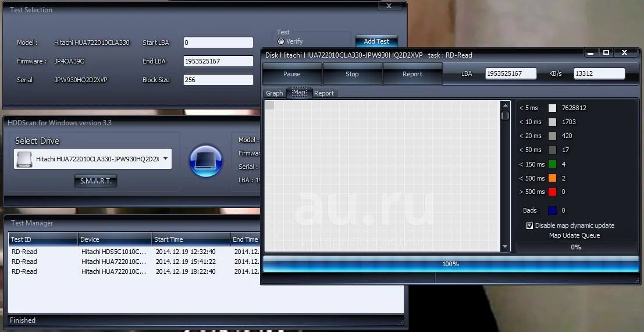Select the RD-Read test started 18:22:40
This screenshot has height=332, width=644.
click(134, 271)
